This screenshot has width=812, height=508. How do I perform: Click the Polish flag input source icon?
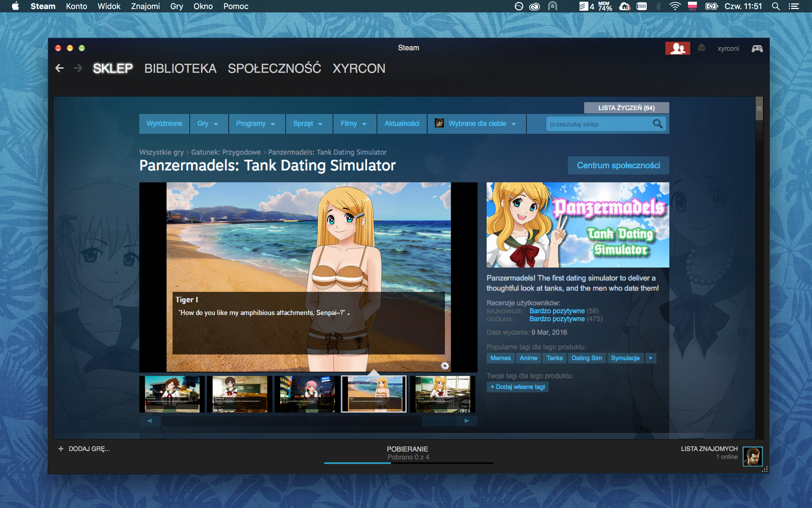pyautogui.click(x=692, y=6)
